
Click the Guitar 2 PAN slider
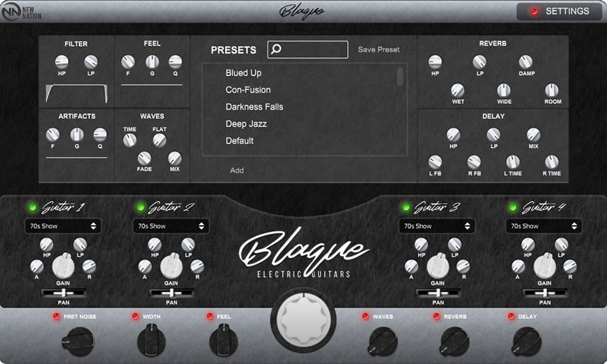point(171,293)
